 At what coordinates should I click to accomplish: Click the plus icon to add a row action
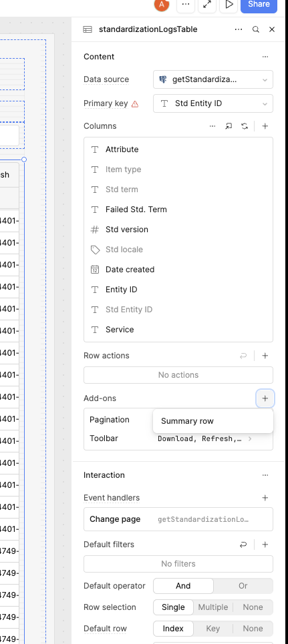click(265, 356)
